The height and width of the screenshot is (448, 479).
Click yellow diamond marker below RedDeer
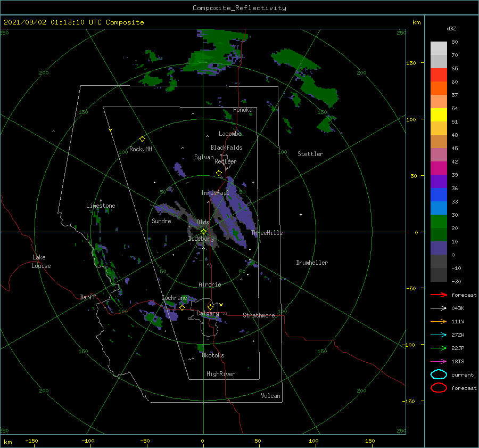(x=219, y=173)
